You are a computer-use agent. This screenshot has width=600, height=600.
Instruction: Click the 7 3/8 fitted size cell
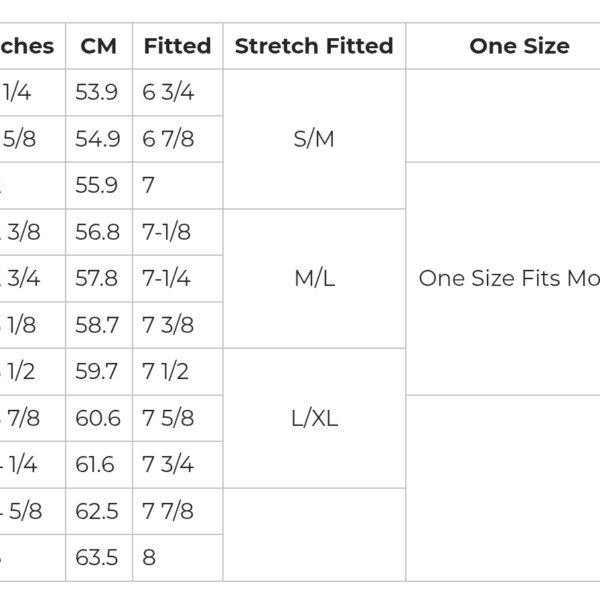(x=168, y=325)
